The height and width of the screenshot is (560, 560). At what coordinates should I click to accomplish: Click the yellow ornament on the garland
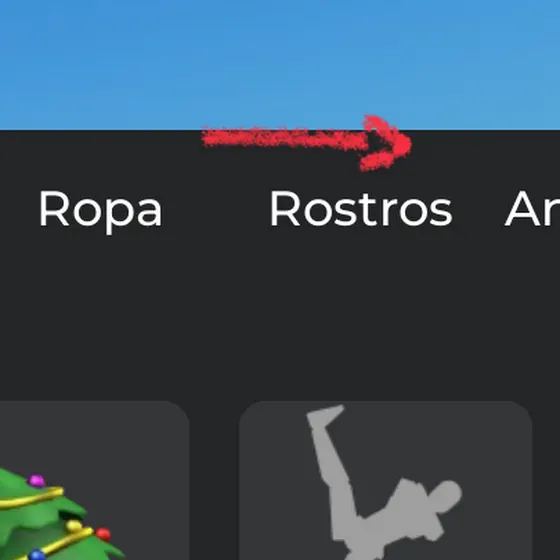tap(74, 525)
